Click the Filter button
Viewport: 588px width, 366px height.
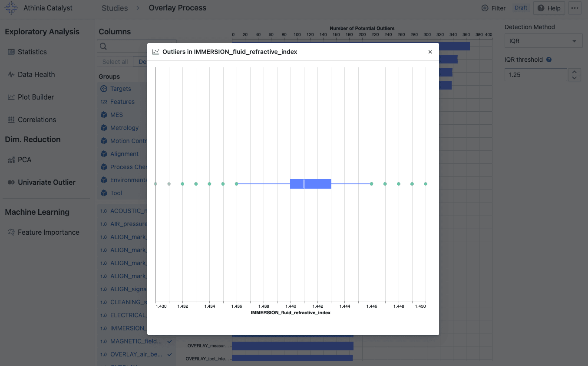(494, 8)
